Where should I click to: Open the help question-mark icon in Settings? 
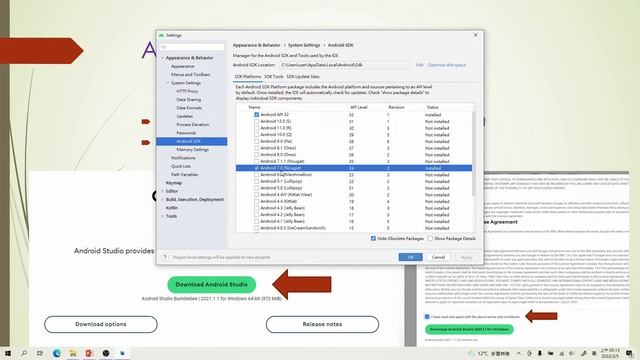coord(165,257)
